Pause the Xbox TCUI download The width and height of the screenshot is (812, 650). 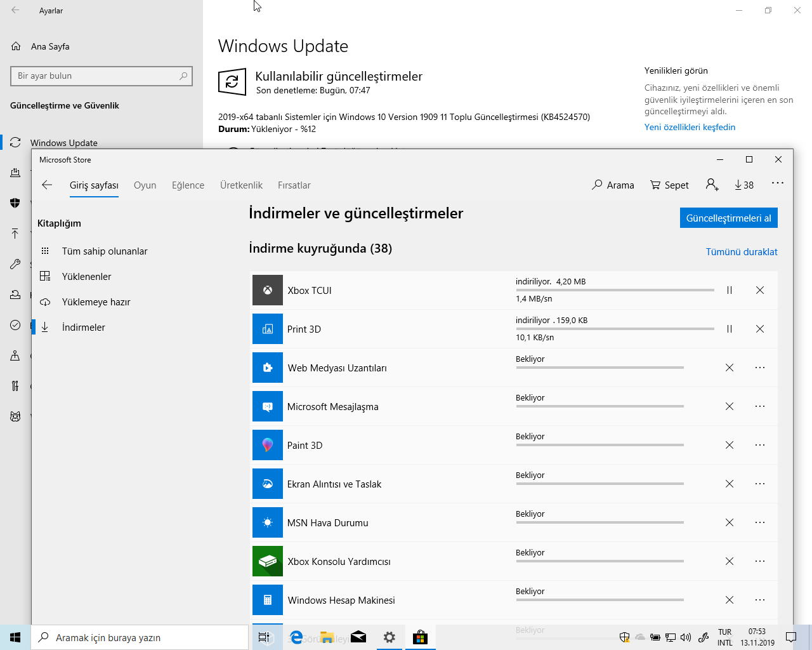[730, 290]
